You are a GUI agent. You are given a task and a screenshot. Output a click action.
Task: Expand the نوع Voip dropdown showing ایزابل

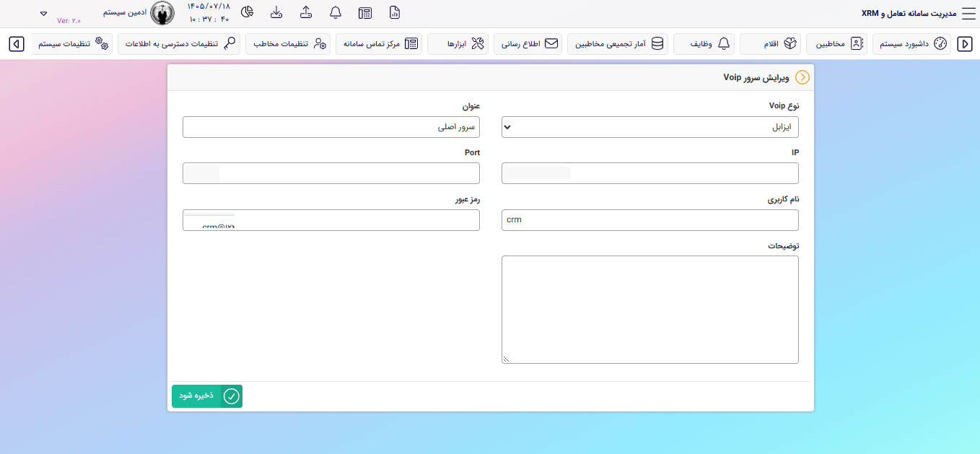point(650,127)
